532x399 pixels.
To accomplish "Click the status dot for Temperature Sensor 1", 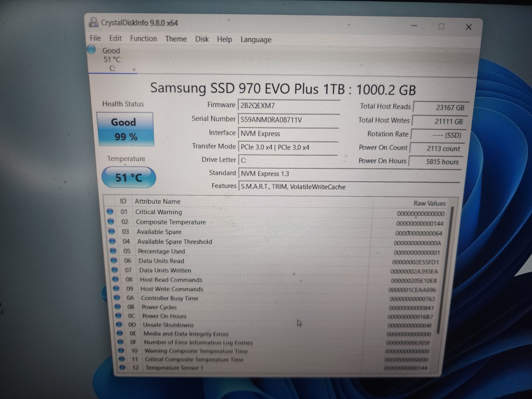I will point(123,367).
